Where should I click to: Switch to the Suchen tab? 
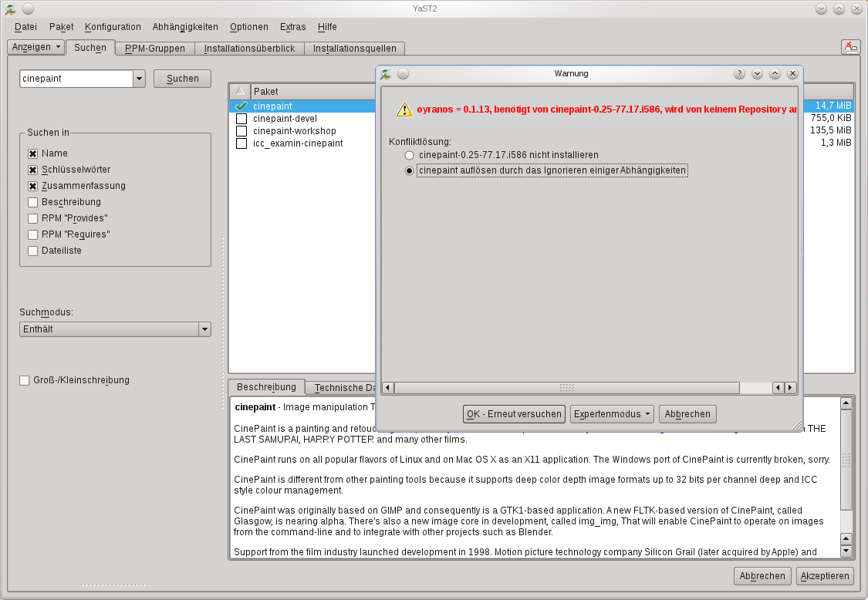pos(90,48)
